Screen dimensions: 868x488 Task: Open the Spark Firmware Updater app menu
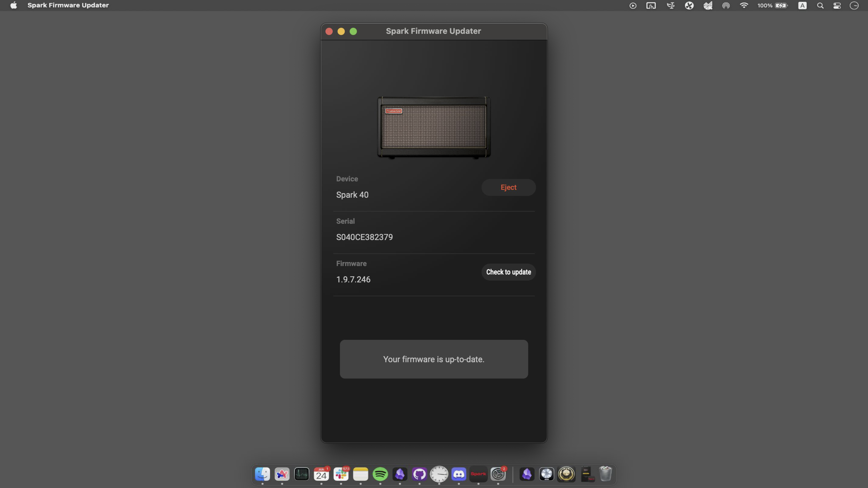pyautogui.click(x=68, y=5)
